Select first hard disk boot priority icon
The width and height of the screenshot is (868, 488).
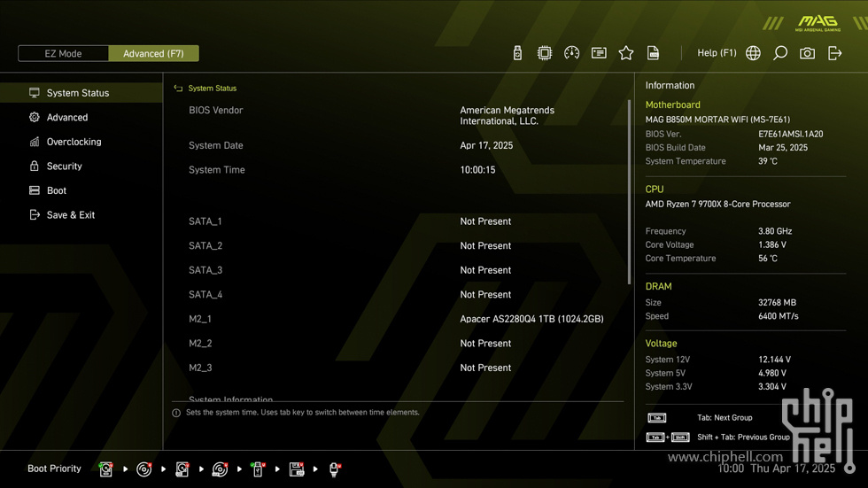click(x=105, y=469)
